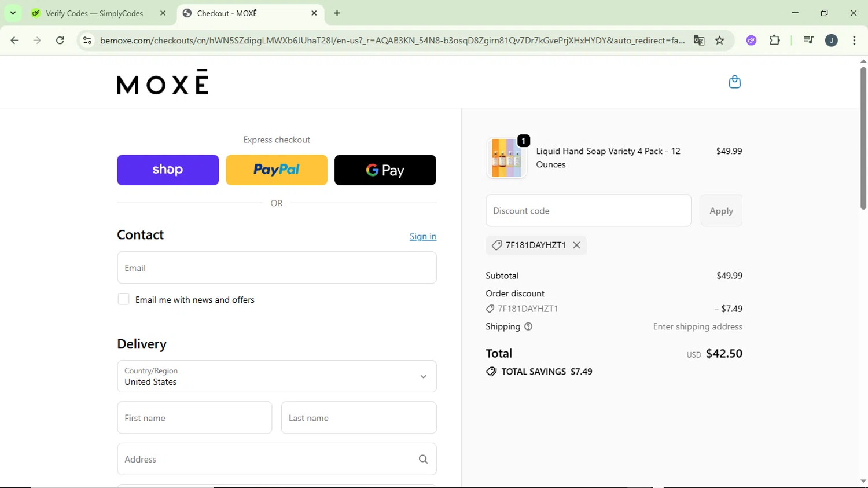Click the MOXĒ logo
The height and width of the screenshot is (488, 868).
pos(163,82)
